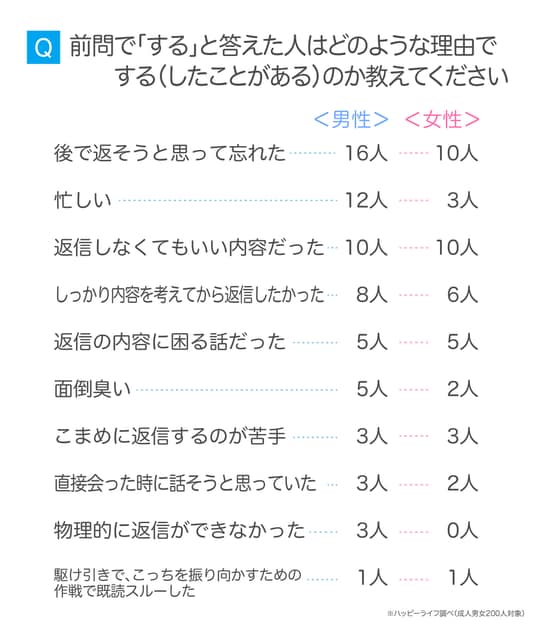Viewport: 536px width, 623px height.
Task: Click the ハッピーライフ調べ footnote text
Action: [x=455, y=613]
